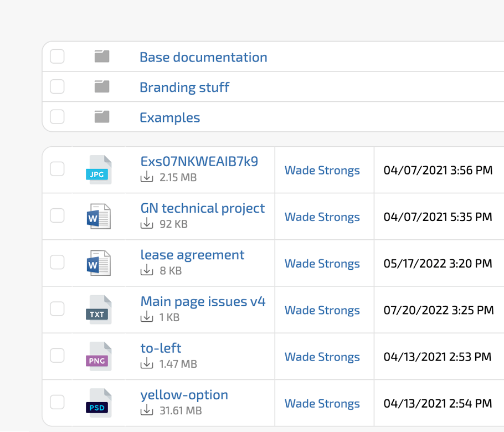The width and height of the screenshot is (504, 432).
Task: Select the lease agreement checkbox
Action: coord(57,263)
